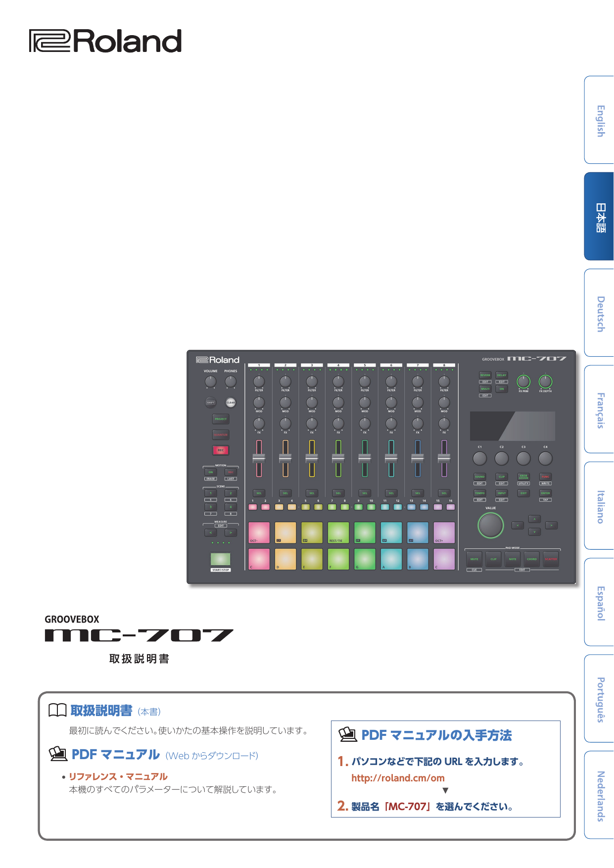This screenshot has width=614, height=868.
Task: Click the device display screen
Action: (512, 426)
